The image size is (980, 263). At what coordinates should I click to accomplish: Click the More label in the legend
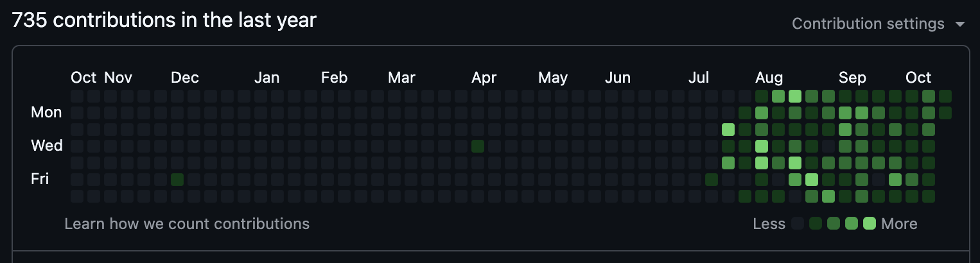click(x=899, y=224)
